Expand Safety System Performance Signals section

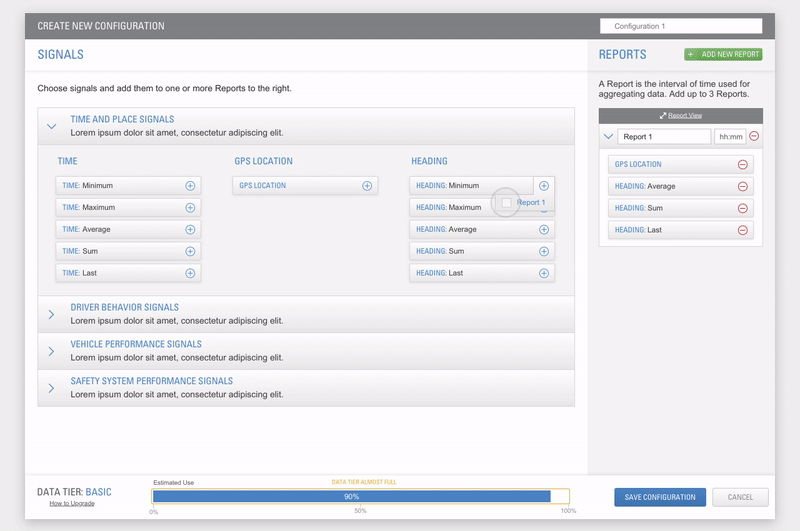tap(51, 388)
